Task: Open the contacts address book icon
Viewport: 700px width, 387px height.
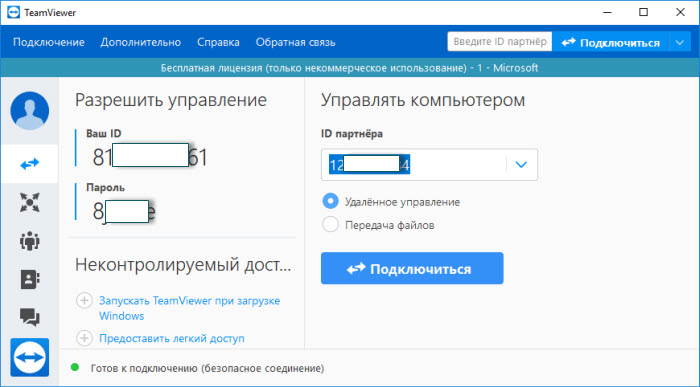Action: click(x=29, y=279)
